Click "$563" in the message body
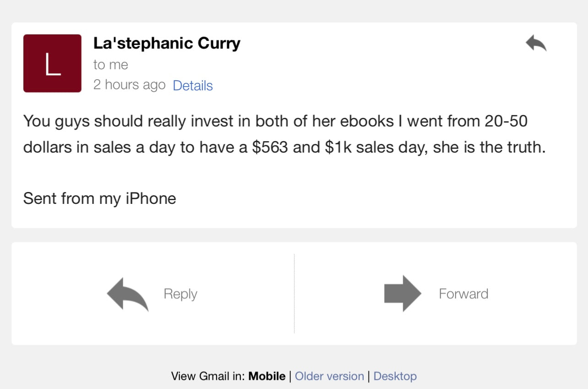588x389 pixels. click(x=270, y=148)
